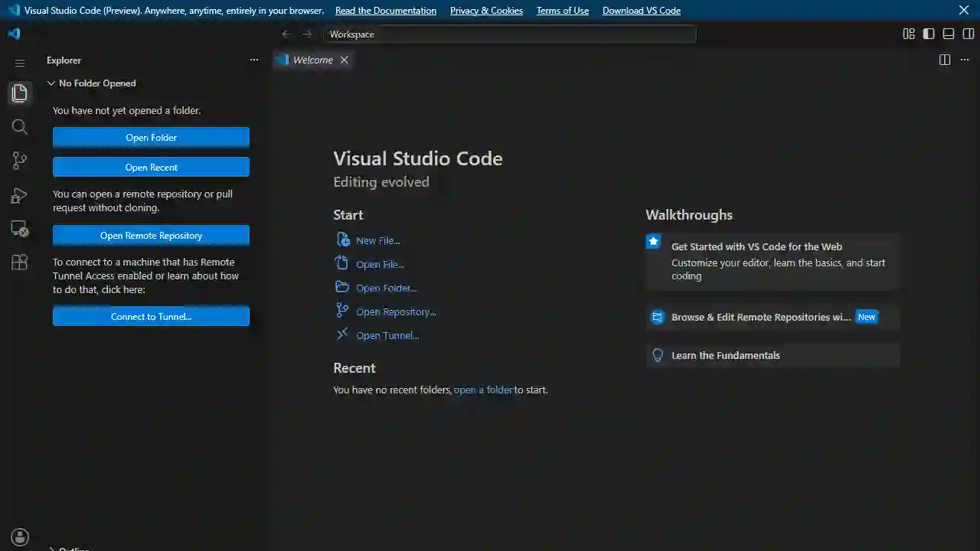Click the 'Editing evolved' subtitle text

coord(381,182)
